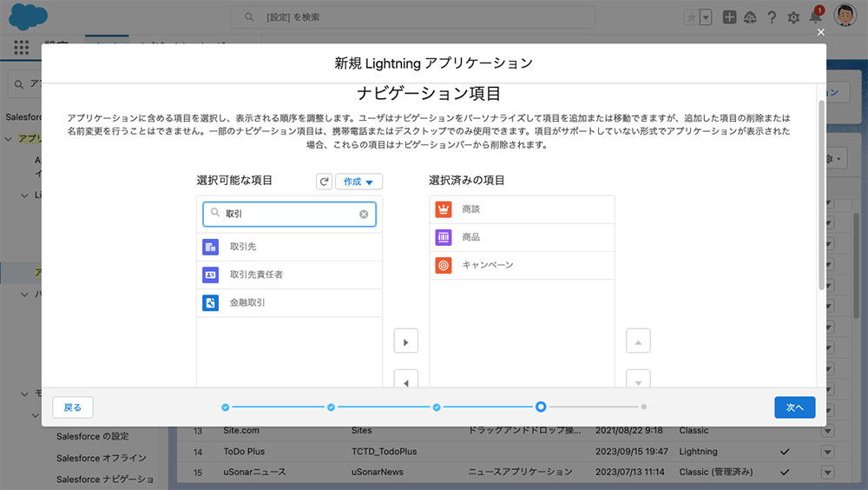Click the 金融取引 icon
This screenshot has width=868, height=490.
pos(210,302)
